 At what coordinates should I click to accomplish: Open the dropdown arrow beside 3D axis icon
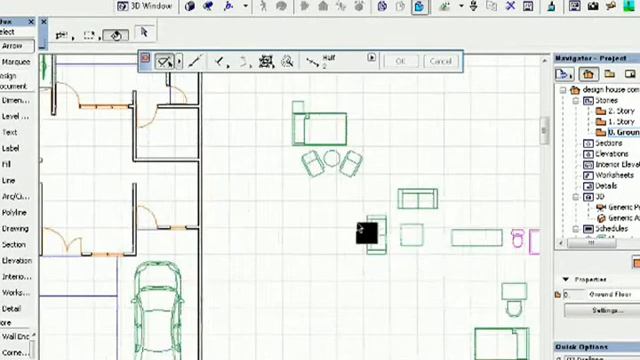tap(245, 6)
